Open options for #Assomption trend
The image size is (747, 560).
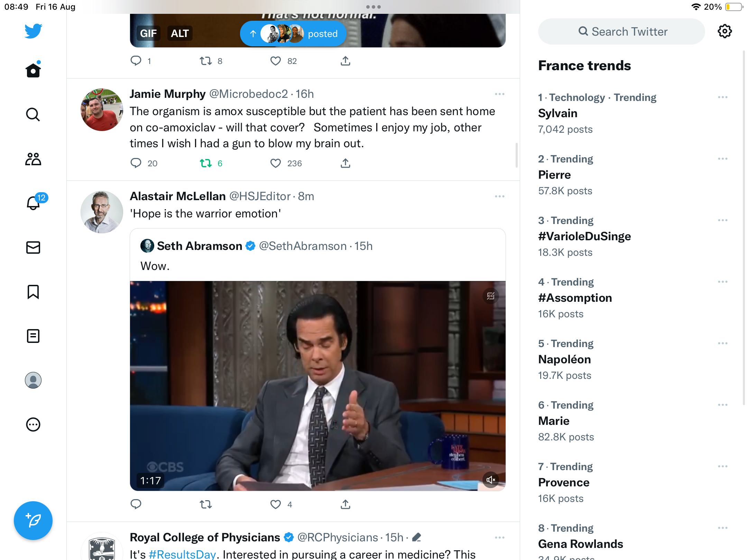click(723, 282)
